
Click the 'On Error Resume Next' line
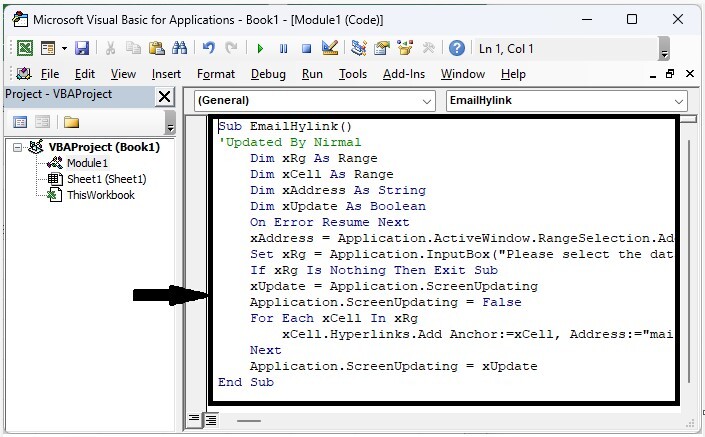(330, 222)
